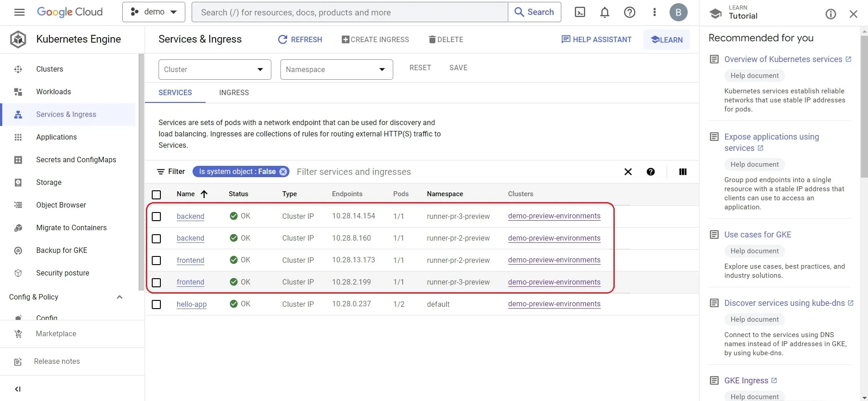Select the backend runner-pr-2-preview row checkbox
The image size is (868, 401).
[x=156, y=239]
